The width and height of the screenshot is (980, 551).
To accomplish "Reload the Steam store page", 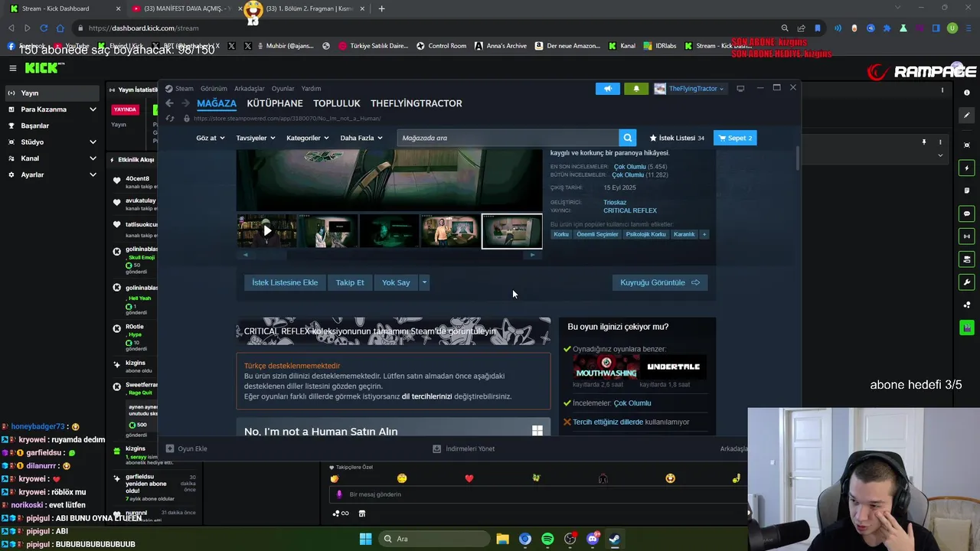I will [x=170, y=119].
